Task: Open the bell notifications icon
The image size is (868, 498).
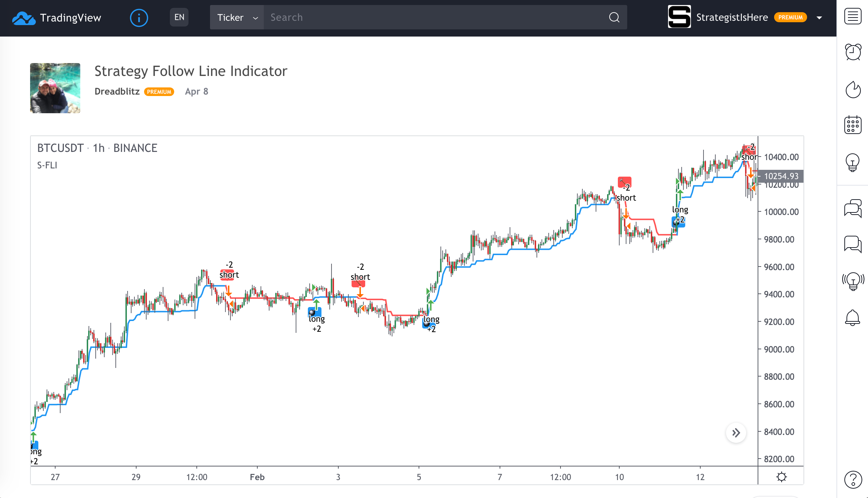Action: (x=853, y=317)
